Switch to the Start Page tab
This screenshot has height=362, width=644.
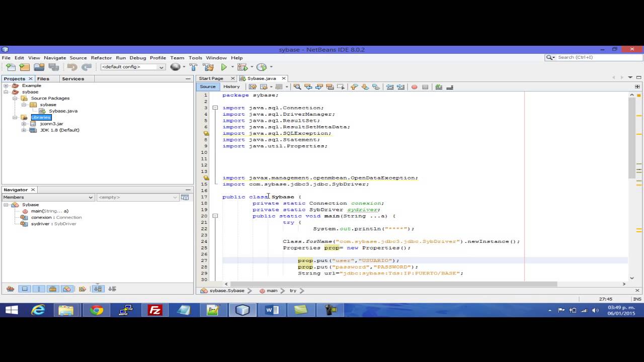pyautogui.click(x=211, y=78)
